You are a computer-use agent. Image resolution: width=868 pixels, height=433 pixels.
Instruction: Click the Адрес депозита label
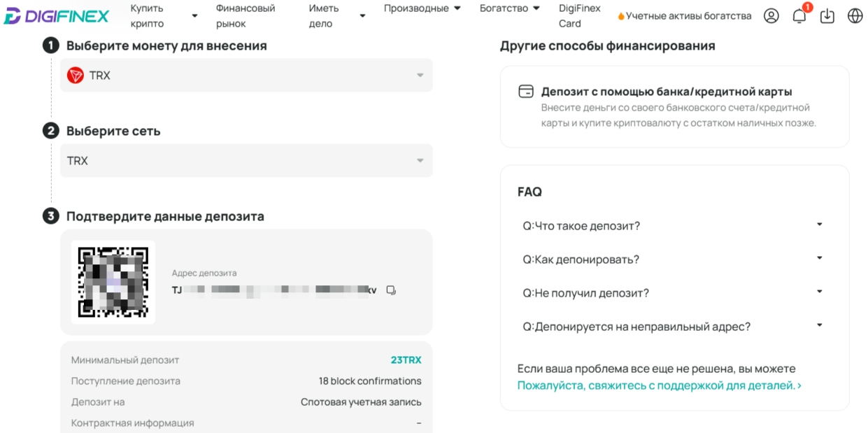coord(204,274)
